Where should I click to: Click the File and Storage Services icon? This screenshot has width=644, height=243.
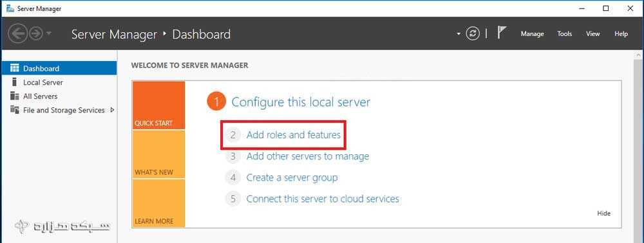(14, 110)
